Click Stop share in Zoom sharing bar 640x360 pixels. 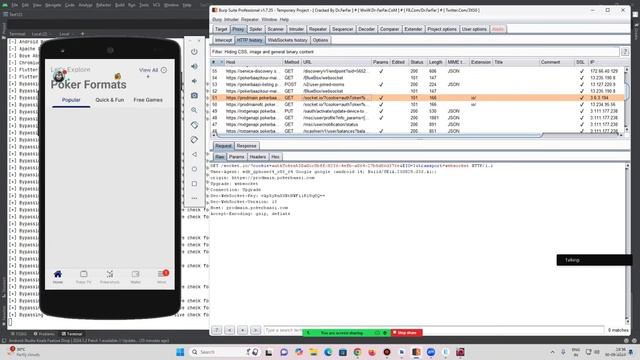click(407, 333)
